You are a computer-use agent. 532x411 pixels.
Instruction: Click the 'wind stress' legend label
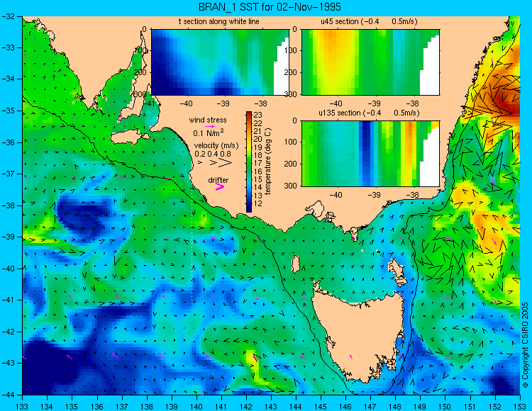[208, 120]
